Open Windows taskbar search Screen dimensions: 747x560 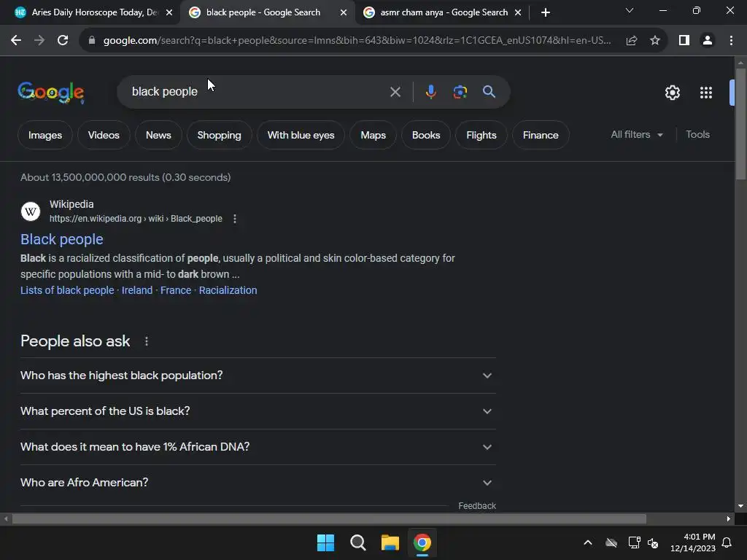pos(357,542)
